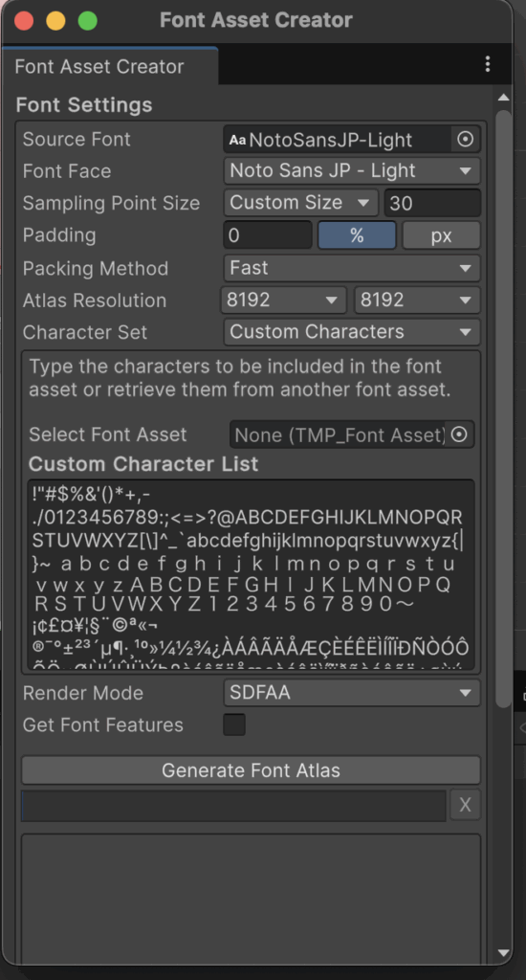Open the Font Asset Creator kebab menu

pyautogui.click(x=488, y=64)
